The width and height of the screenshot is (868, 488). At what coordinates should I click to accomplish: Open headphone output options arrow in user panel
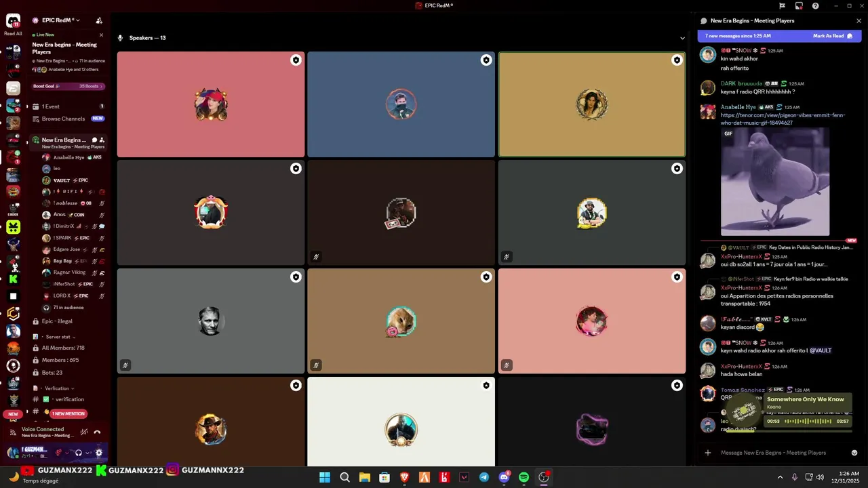(88, 453)
